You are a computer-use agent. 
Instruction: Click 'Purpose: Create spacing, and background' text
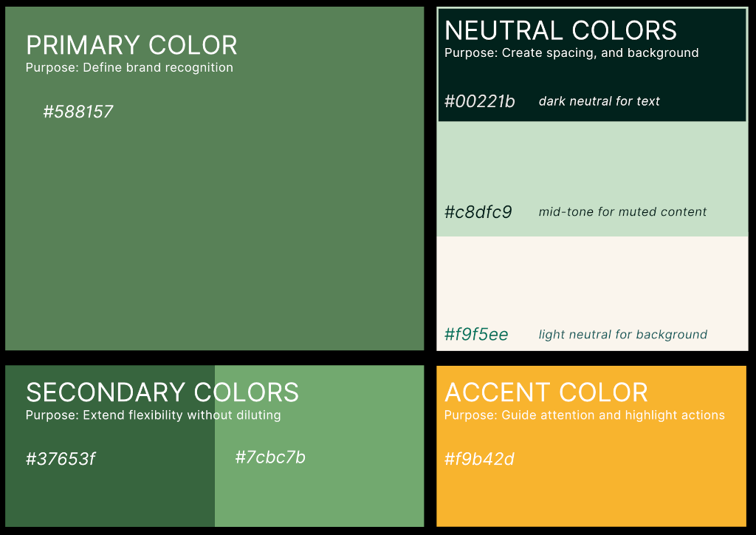[571, 53]
